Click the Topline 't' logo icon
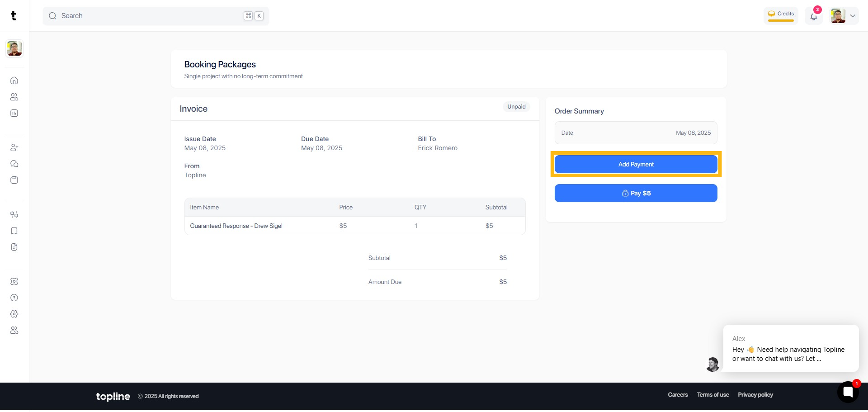868x412 pixels. coord(14,16)
